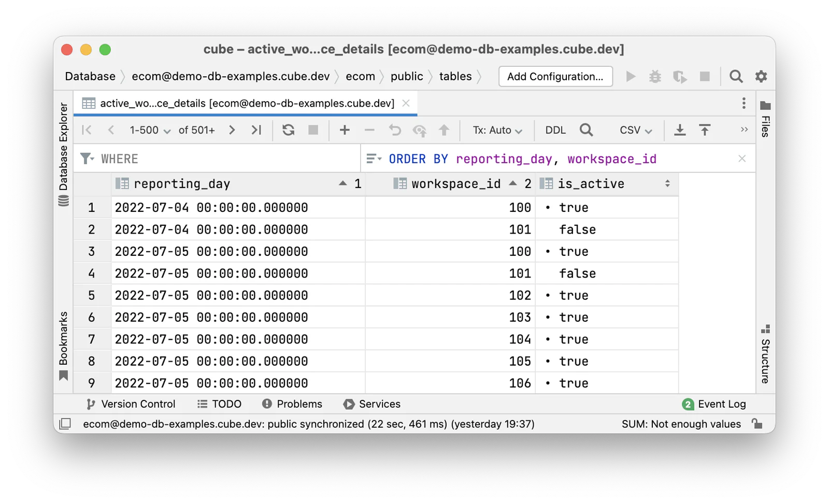Click Add Configuration... button

point(555,77)
